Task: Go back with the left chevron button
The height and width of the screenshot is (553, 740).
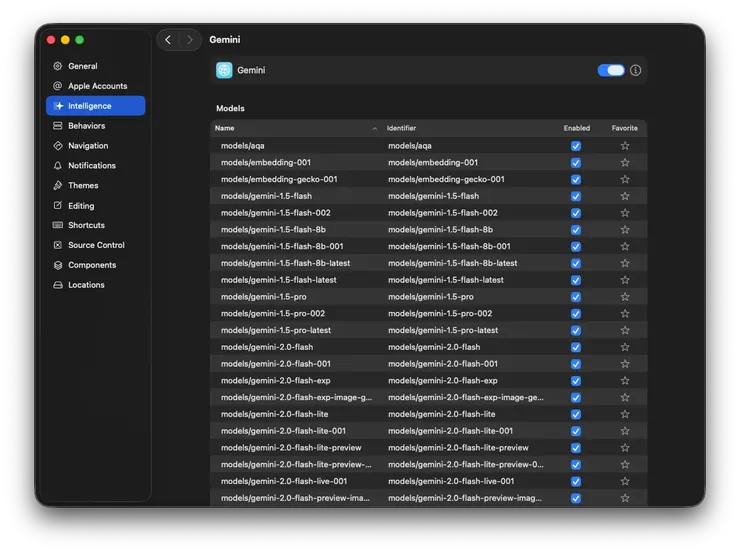Action: [x=168, y=40]
